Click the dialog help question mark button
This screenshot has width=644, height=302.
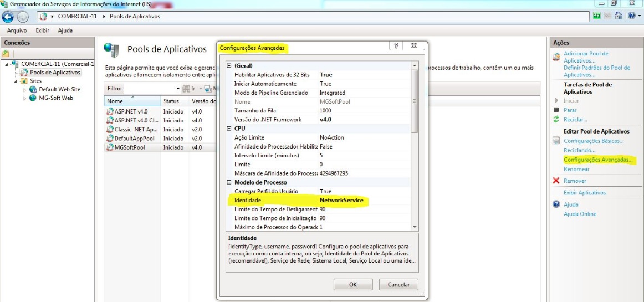(x=397, y=47)
